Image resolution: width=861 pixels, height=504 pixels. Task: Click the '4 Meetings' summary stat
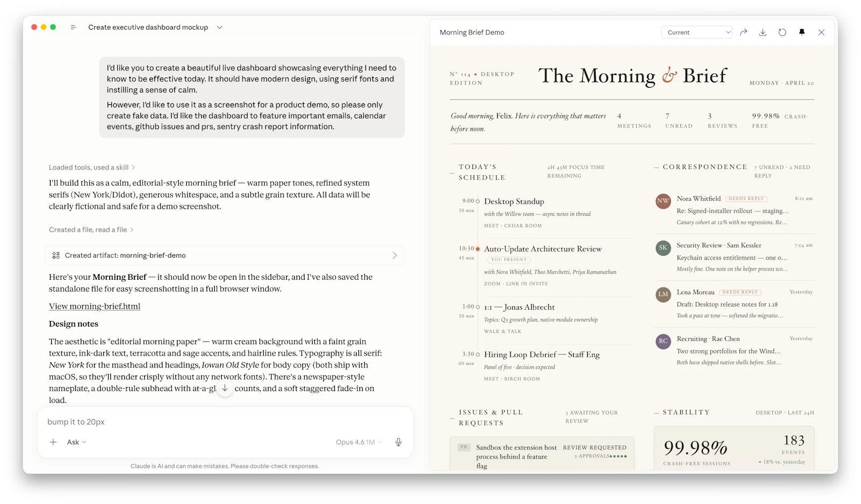tap(634, 121)
